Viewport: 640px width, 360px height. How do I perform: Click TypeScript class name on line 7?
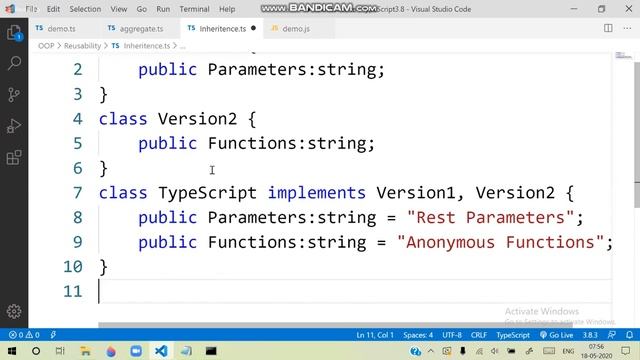[207, 193]
